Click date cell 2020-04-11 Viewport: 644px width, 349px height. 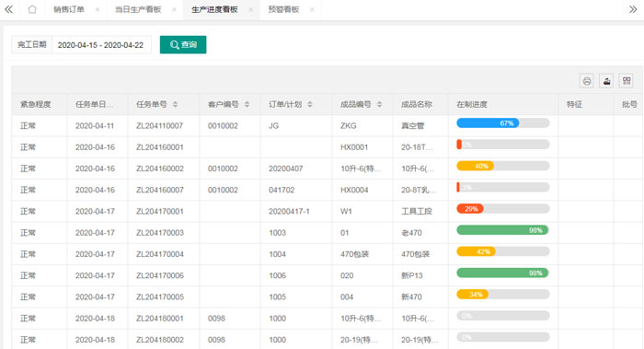[x=95, y=126]
